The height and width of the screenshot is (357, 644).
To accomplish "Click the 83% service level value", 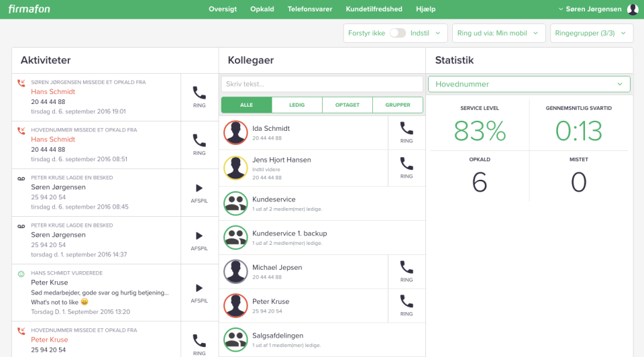I will pyautogui.click(x=480, y=131).
